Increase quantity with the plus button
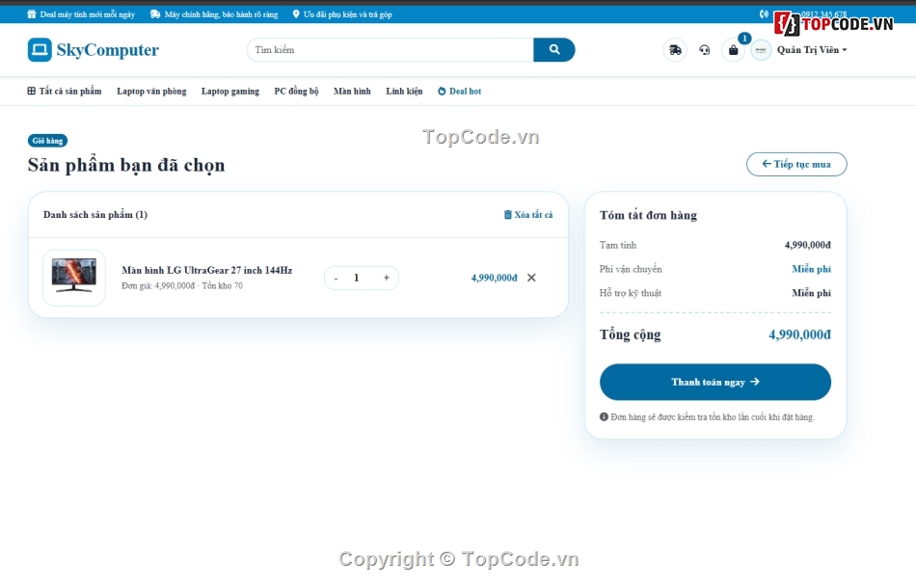 pyautogui.click(x=386, y=278)
